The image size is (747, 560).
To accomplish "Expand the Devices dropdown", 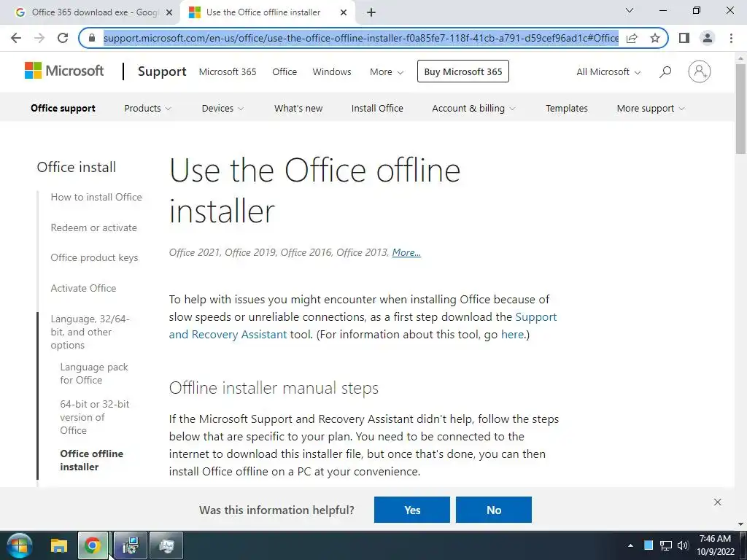I will coord(222,108).
